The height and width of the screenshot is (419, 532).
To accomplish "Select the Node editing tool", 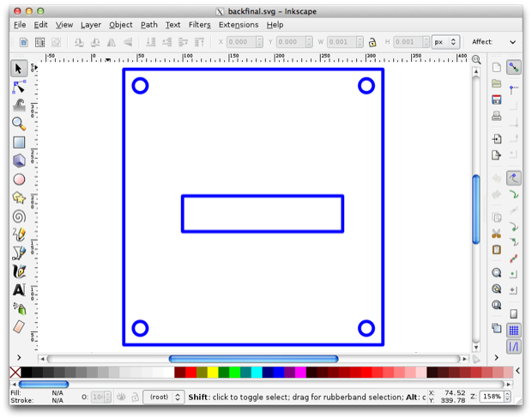I will (19, 87).
